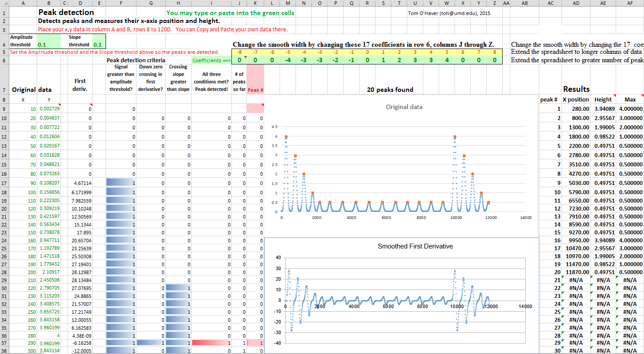The image size is (644, 354).
Task: Select the row 37 header
Action: 4,343
